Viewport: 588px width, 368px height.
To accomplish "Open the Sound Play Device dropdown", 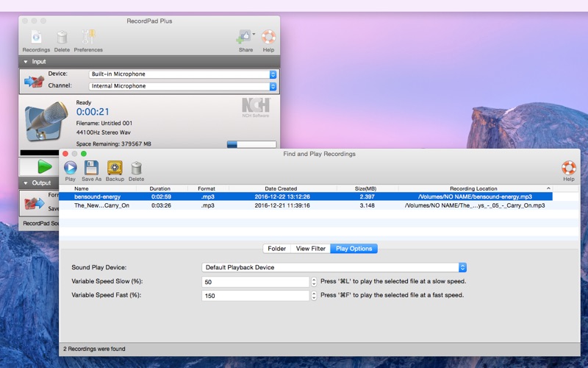I will 334,267.
